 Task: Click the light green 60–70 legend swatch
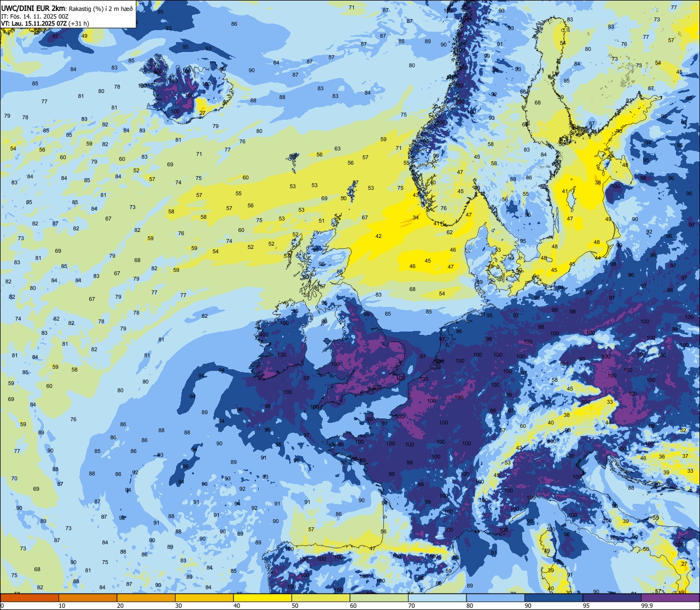tap(379, 598)
